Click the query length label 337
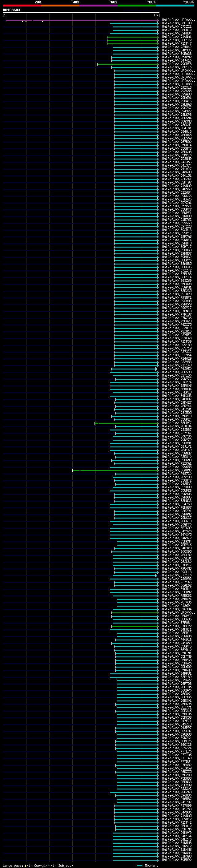197x868 pixels. pyautogui.click(x=155, y=15)
